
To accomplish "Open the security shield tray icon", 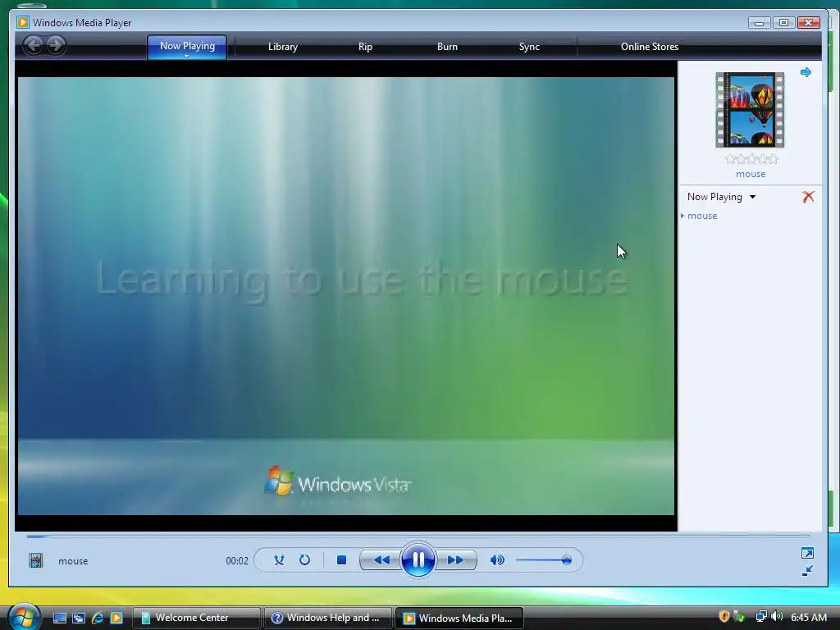I will pos(724,617).
